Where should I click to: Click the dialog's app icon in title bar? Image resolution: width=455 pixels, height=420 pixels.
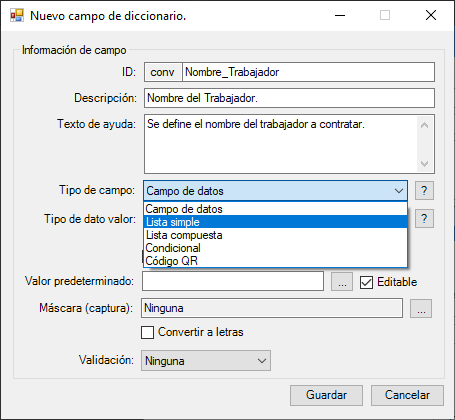tap(17, 15)
